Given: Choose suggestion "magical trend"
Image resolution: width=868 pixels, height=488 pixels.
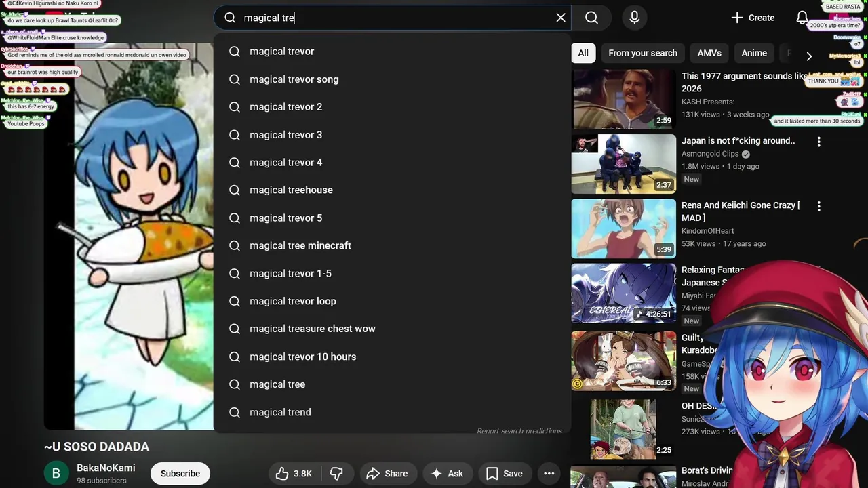Looking at the screenshot, I should point(393,412).
